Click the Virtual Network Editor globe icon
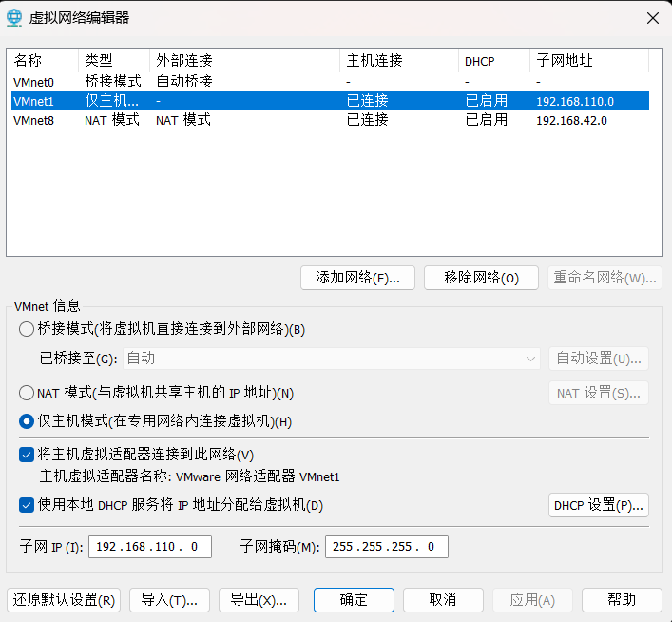Viewport: 672px width, 622px height. click(14, 17)
